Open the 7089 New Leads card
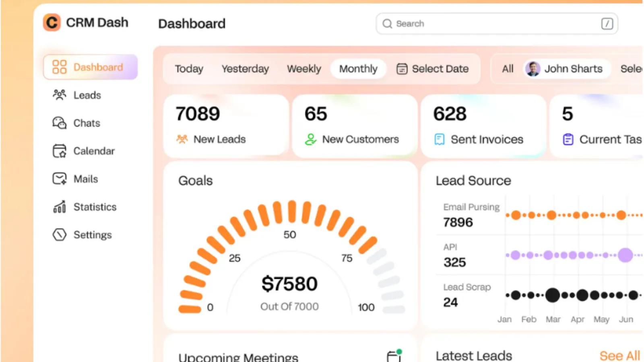 click(226, 125)
